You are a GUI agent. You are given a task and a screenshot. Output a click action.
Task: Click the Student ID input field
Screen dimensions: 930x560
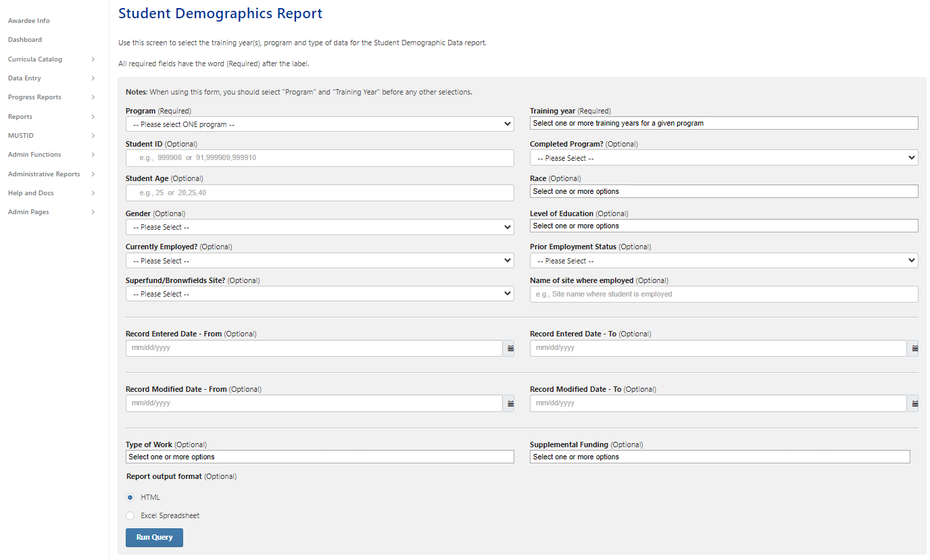[319, 158]
